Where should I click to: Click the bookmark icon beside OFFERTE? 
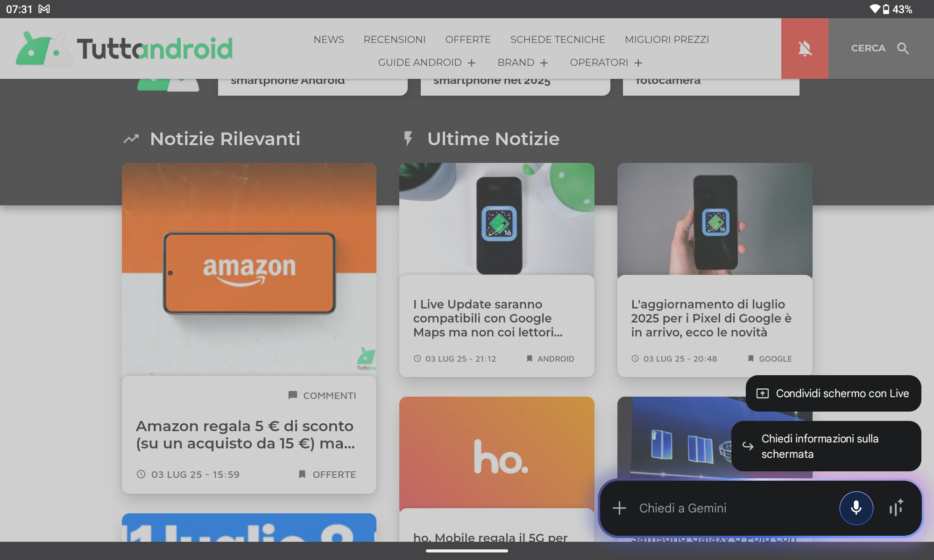tap(302, 474)
